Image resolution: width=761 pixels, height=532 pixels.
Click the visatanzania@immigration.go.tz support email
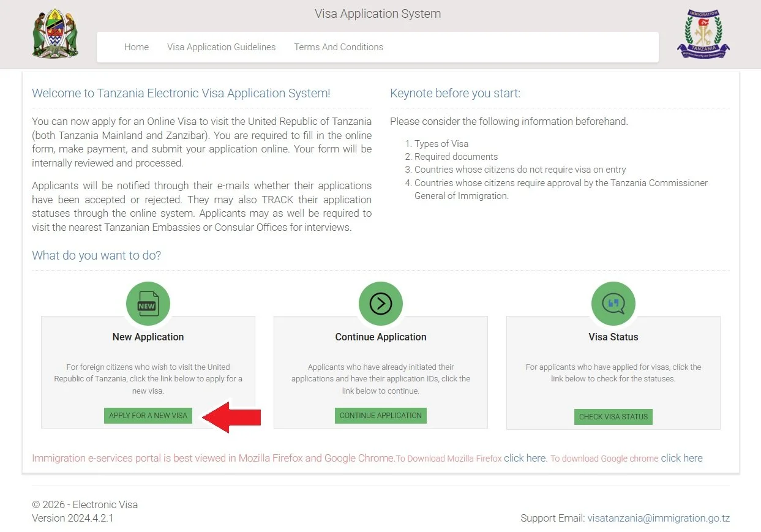[659, 518]
